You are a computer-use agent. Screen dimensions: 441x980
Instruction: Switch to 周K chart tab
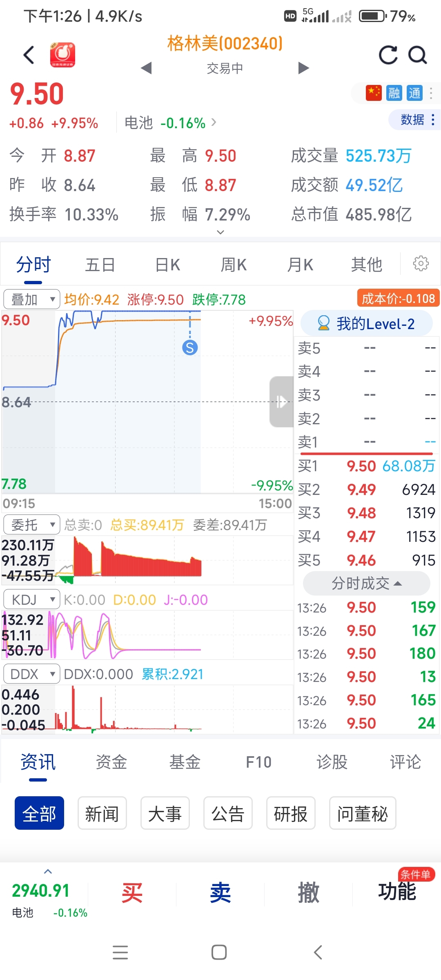[234, 265]
